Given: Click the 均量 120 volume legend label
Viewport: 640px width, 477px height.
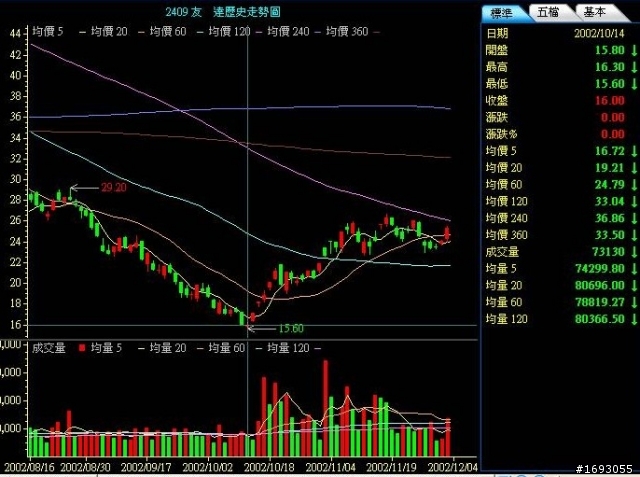Looking at the screenshot, I should pyautogui.click(x=288, y=348).
